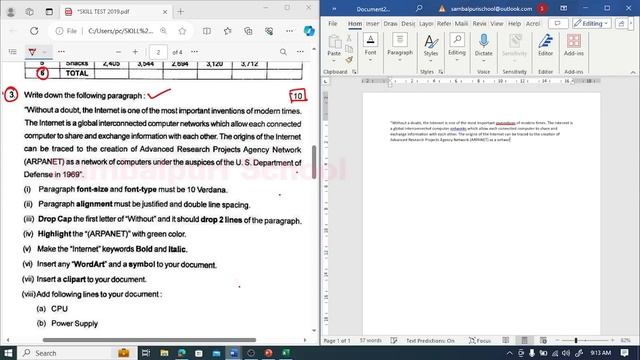The width and height of the screenshot is (640, 360).
Task: Expand the PDF pen tool options arrow
Action: pos(45,52)
